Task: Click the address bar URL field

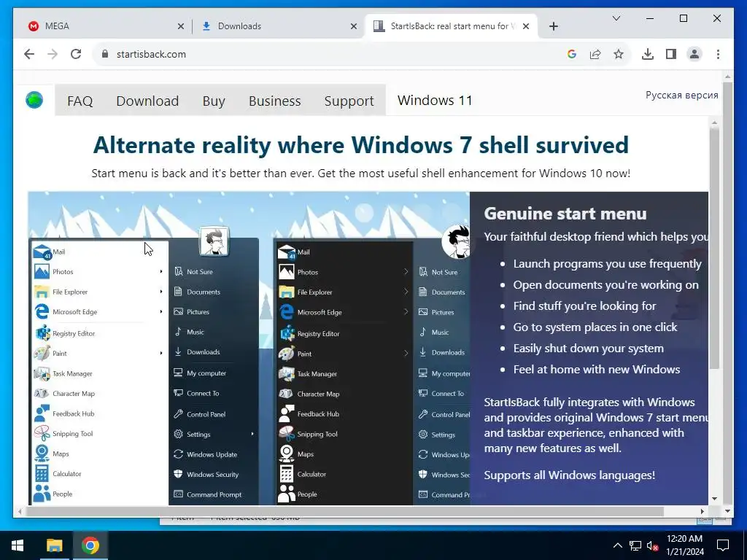Action: coord(329,54)
